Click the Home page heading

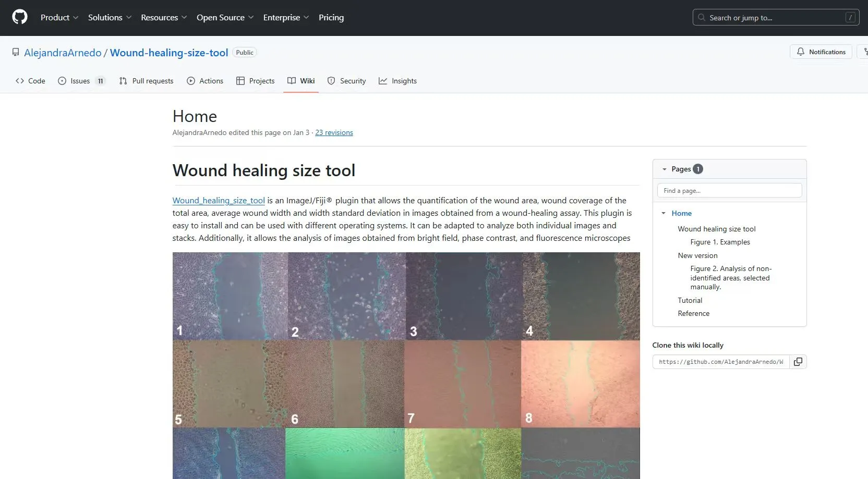coord(195,116)
